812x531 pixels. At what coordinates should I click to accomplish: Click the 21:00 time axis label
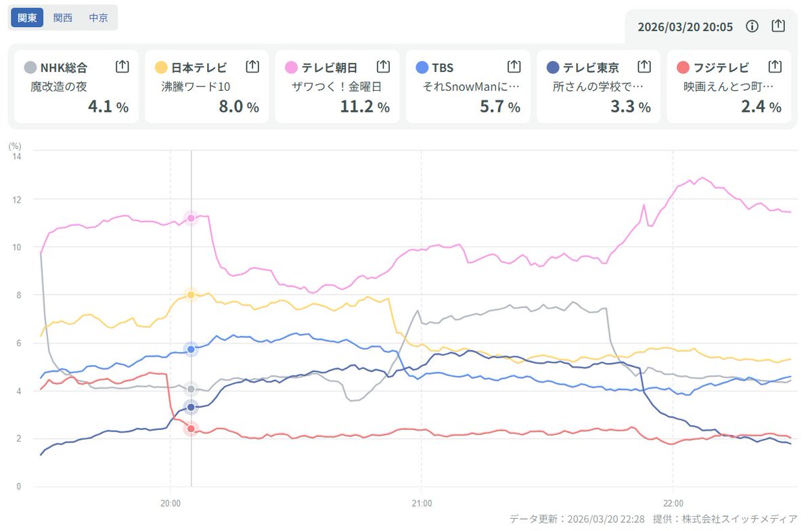[x=421, y=503]
